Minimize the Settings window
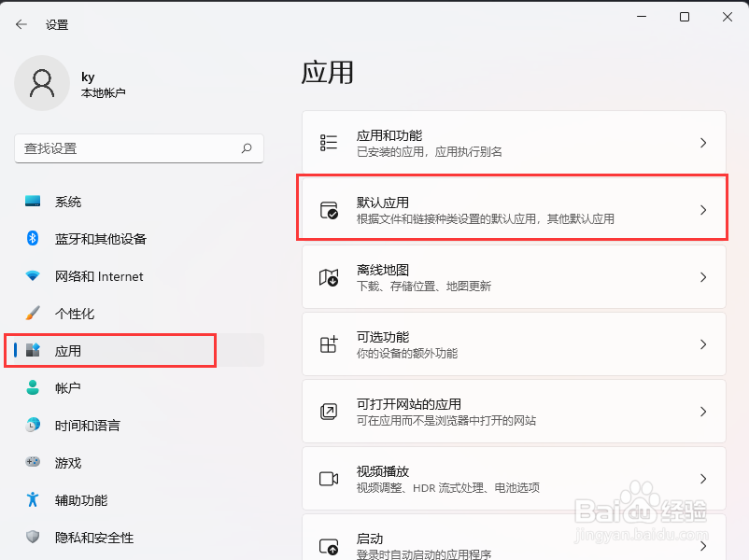Image resolution: width=749 pixels, height=560 pixels. coord(642,17)
